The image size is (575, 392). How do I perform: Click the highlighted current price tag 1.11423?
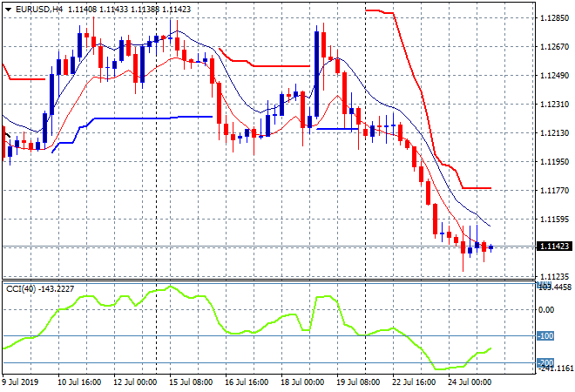[553, 247]
